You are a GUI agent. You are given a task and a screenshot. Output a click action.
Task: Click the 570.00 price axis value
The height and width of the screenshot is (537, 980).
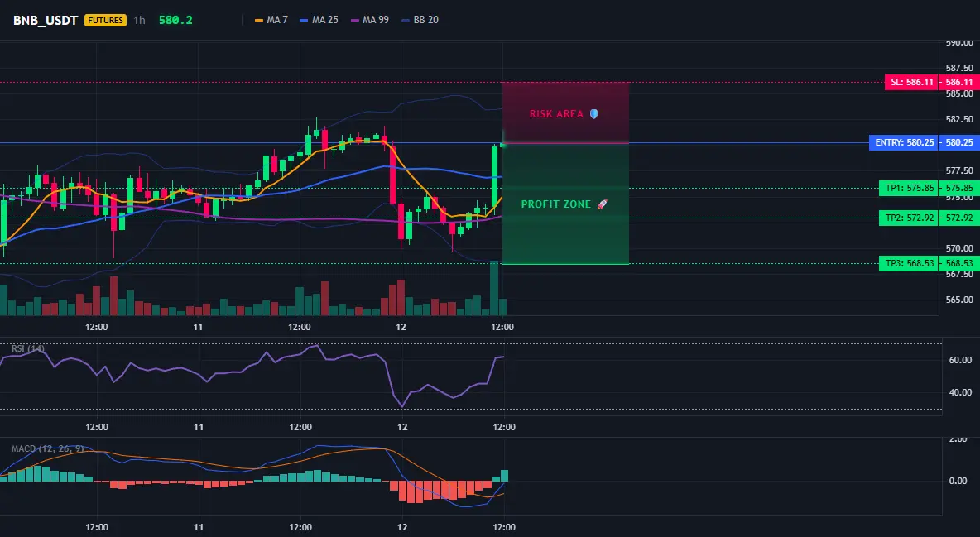point(959,248)
